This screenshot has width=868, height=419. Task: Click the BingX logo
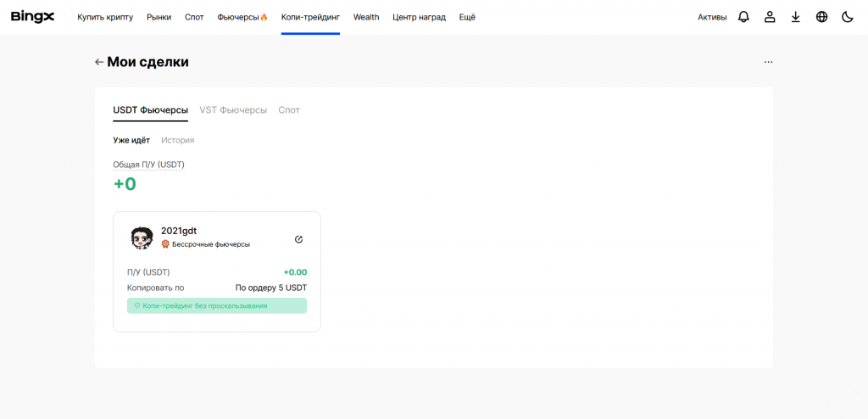pyautogui.click(x=33, y=17)
